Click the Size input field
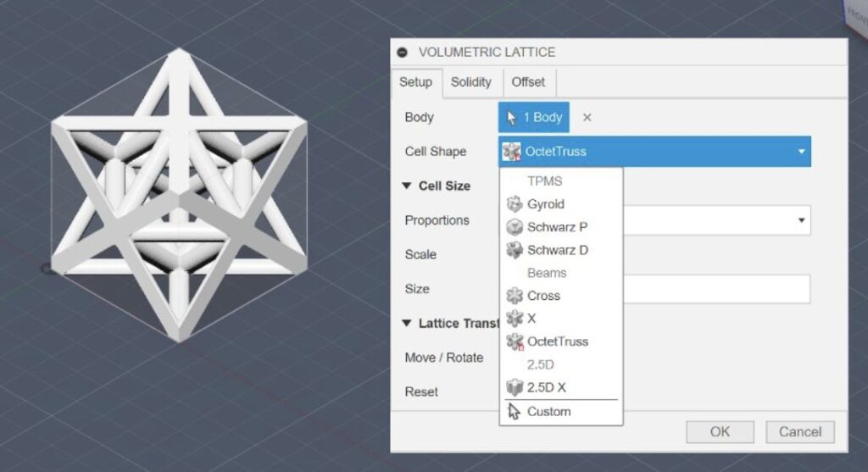 [x=717, y=289]
